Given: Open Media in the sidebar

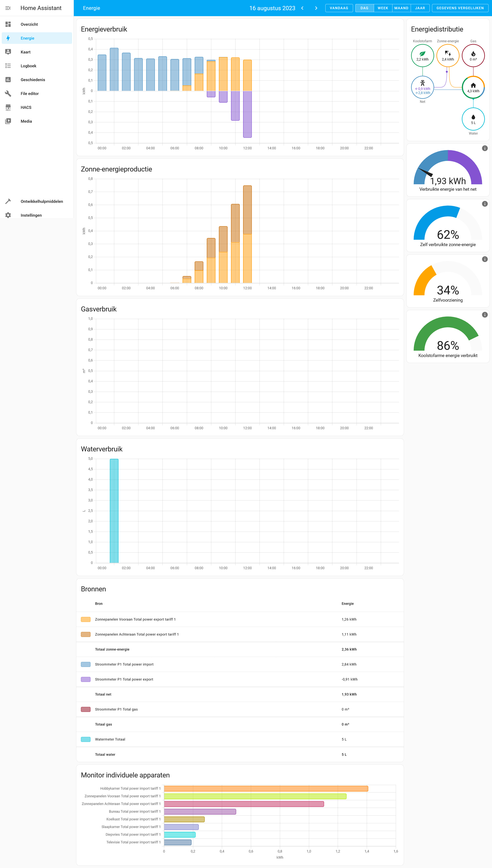Looking at the screenshot, I should [x=26, y=121].
